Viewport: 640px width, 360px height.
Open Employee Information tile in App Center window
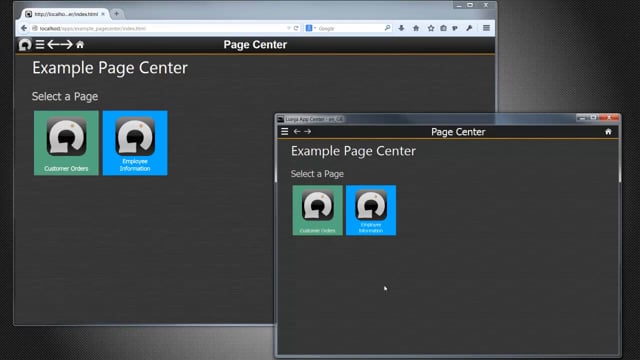coord(371,210)
